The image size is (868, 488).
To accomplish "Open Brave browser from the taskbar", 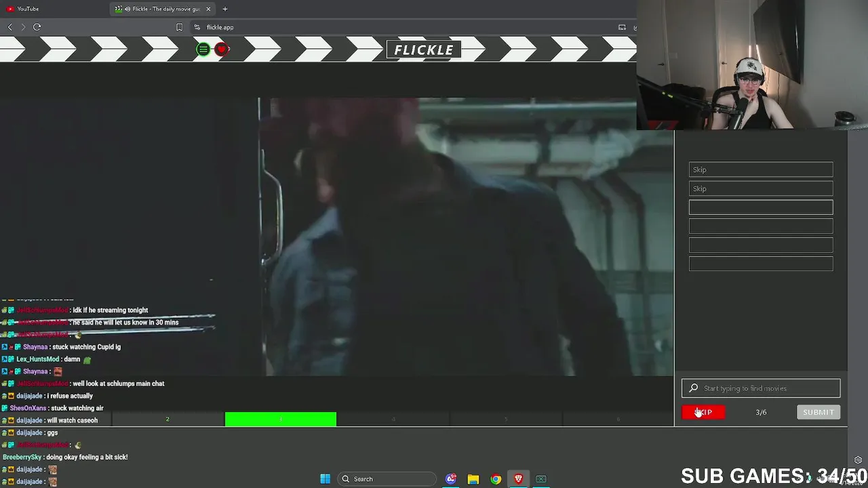I will click(518, 479).
